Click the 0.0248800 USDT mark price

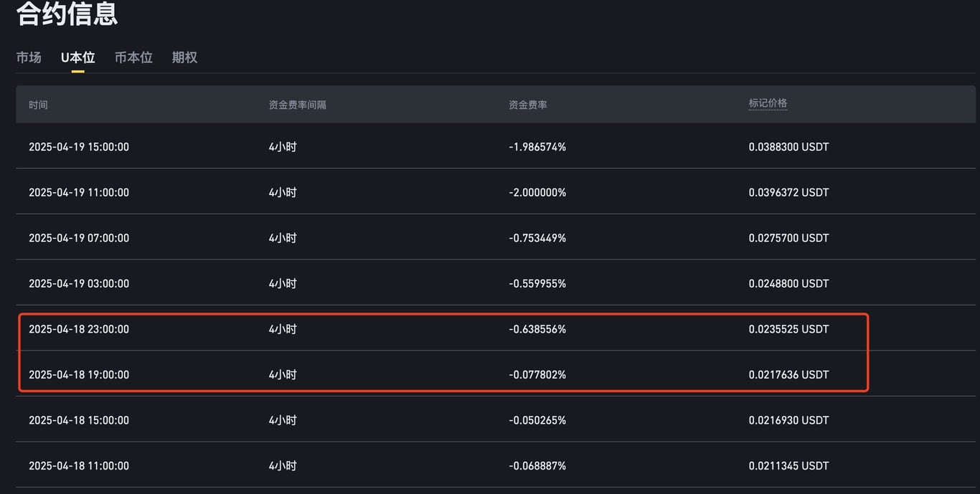[x=788, y=283]
